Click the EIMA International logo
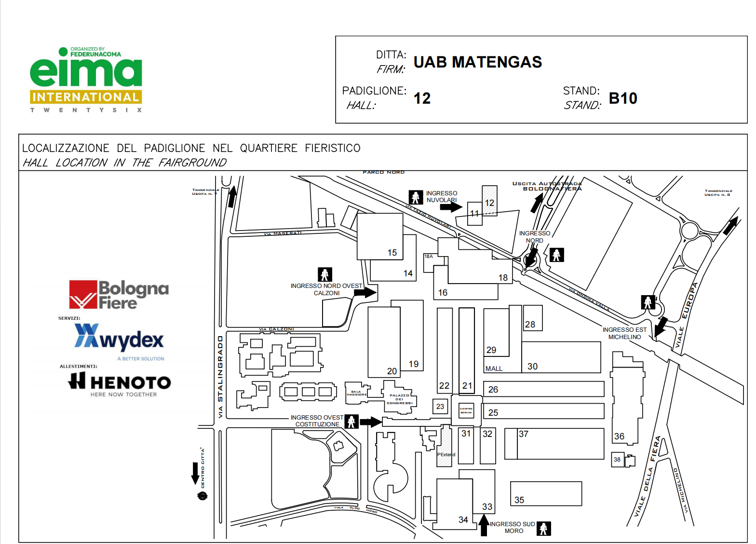The image size is (756, 544). pyautogui.click(x=86, y=80)
